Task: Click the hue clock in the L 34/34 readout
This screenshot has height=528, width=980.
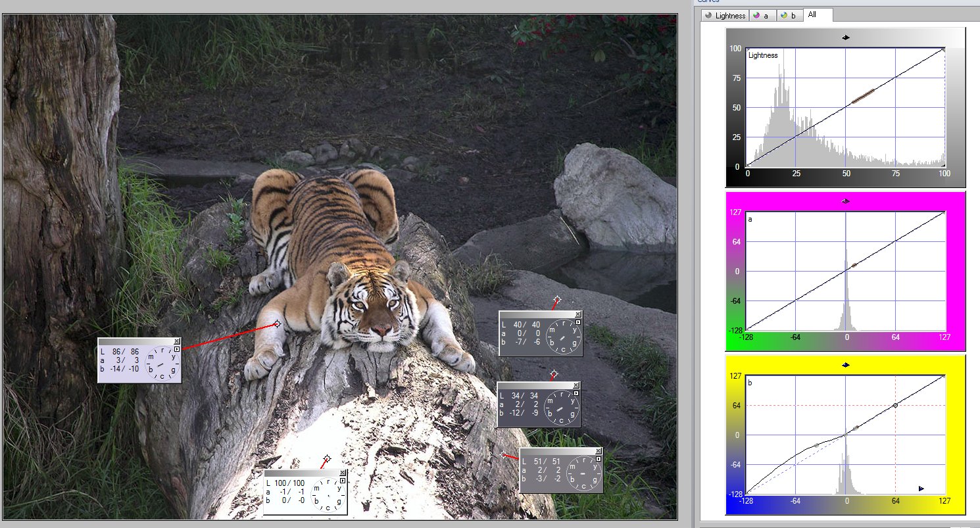Action: click(x=561, y=408)
